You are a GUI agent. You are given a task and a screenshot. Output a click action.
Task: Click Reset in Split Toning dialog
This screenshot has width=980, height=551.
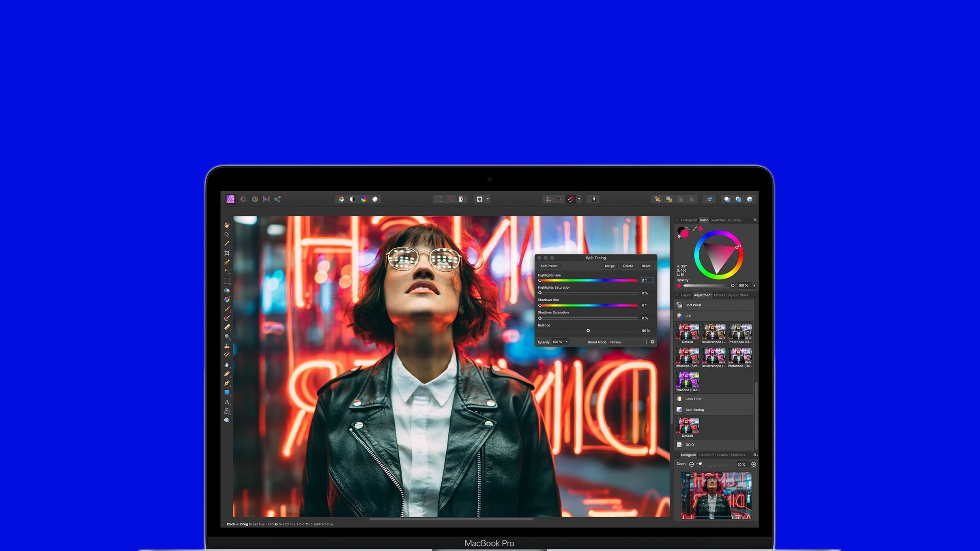point(646,266)
